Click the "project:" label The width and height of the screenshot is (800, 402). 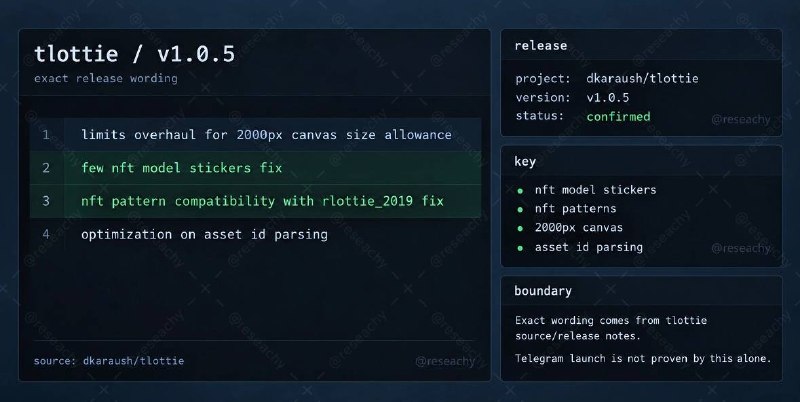coord(543,79)
